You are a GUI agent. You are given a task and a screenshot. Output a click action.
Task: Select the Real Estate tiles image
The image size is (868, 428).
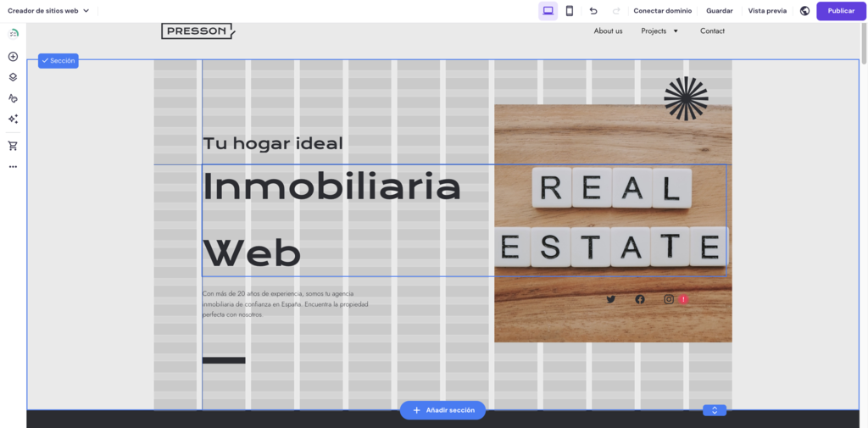tap(613, 223)
